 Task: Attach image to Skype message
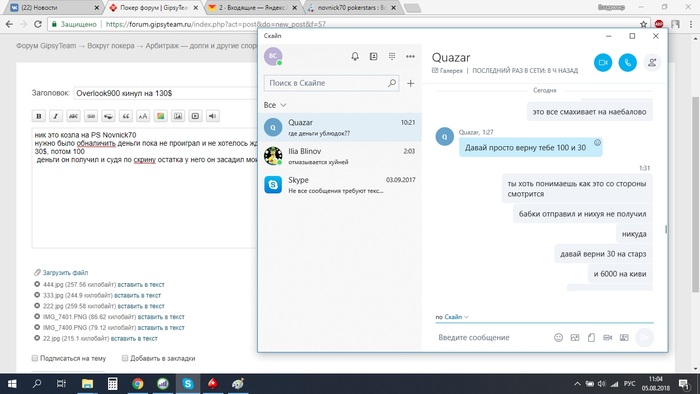coord(575,338)
